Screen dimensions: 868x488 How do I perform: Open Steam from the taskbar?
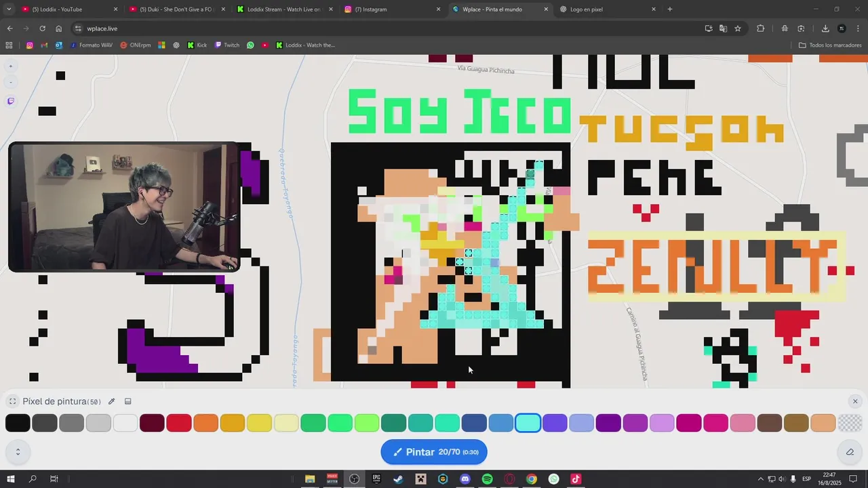tap(398, 479)
